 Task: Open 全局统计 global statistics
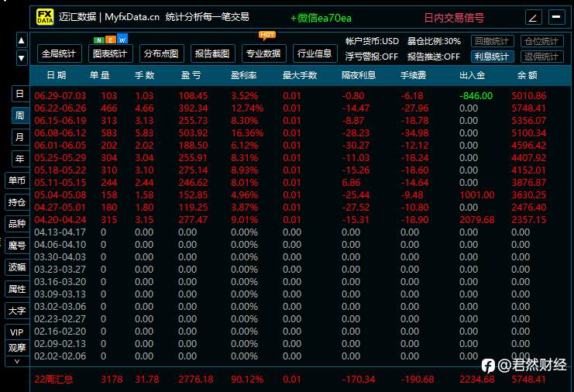(x=59, y=53)
